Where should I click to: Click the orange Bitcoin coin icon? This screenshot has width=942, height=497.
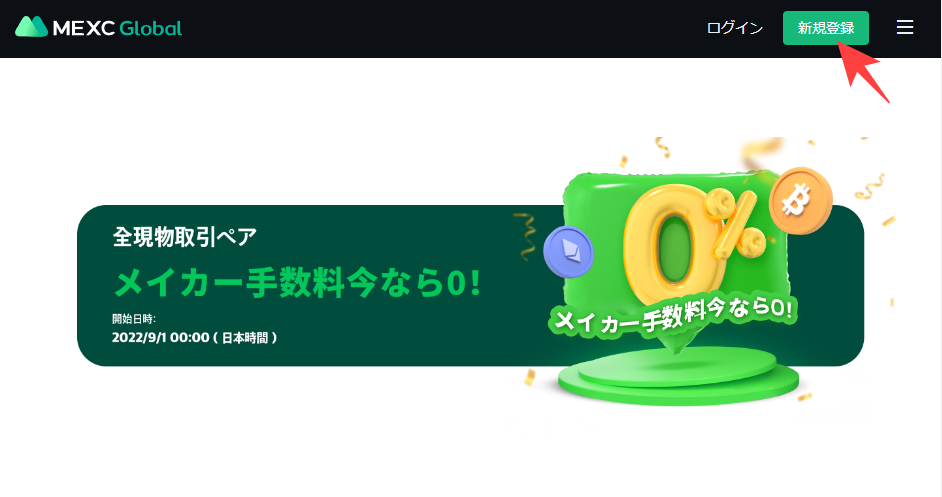pos(800,200)
